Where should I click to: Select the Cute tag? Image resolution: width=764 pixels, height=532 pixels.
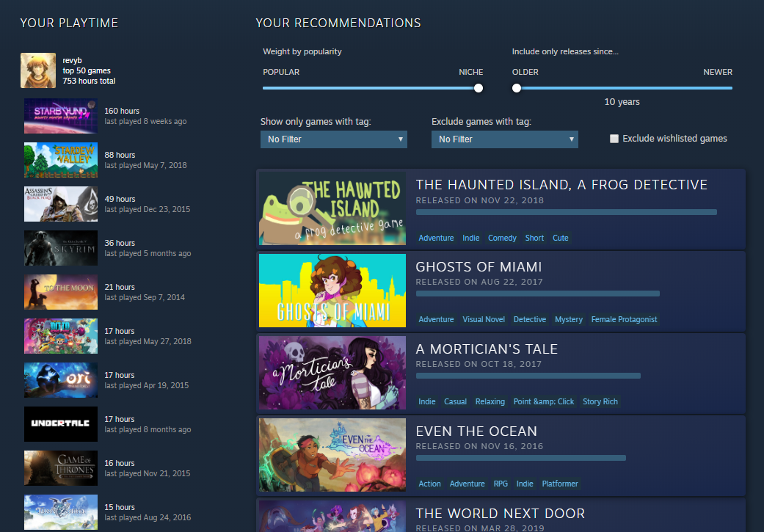560,238
